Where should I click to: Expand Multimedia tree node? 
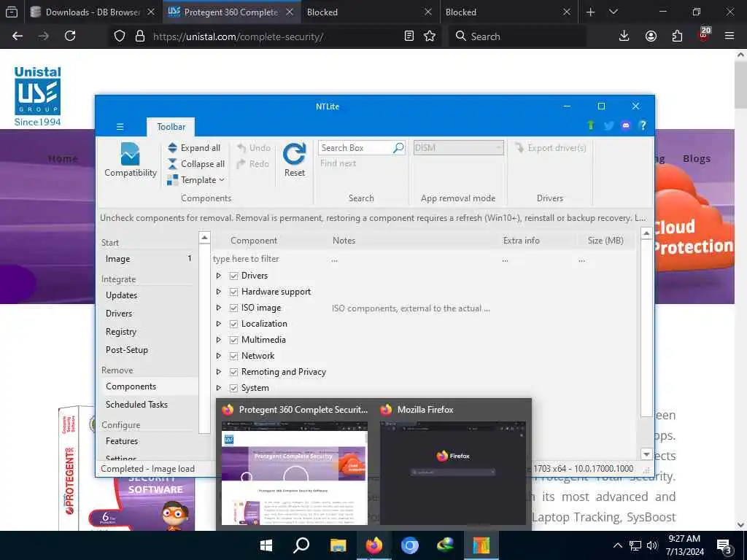point(219,340)
